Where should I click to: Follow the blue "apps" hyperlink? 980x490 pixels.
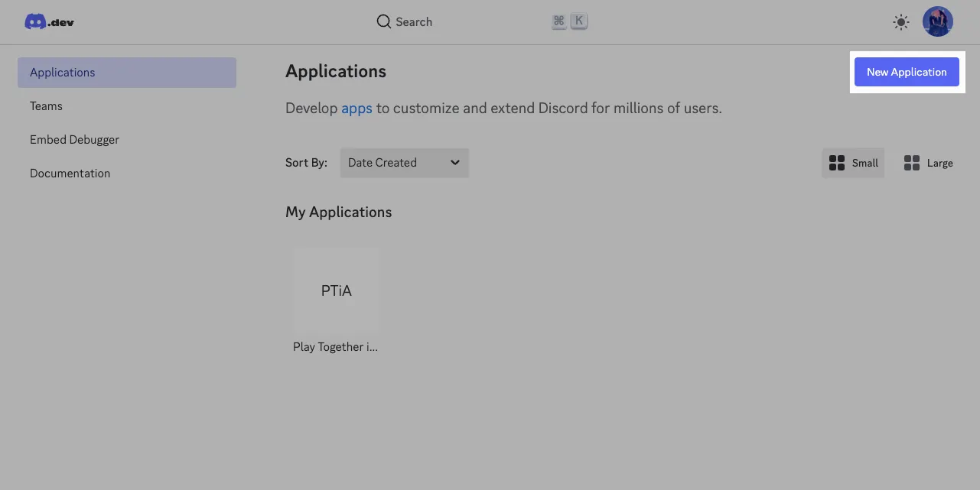357,109
